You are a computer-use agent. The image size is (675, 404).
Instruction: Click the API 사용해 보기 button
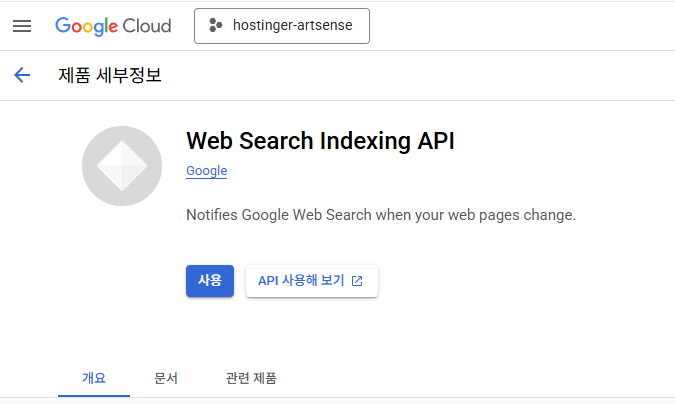pyautogui.click(x=312, y=281)
